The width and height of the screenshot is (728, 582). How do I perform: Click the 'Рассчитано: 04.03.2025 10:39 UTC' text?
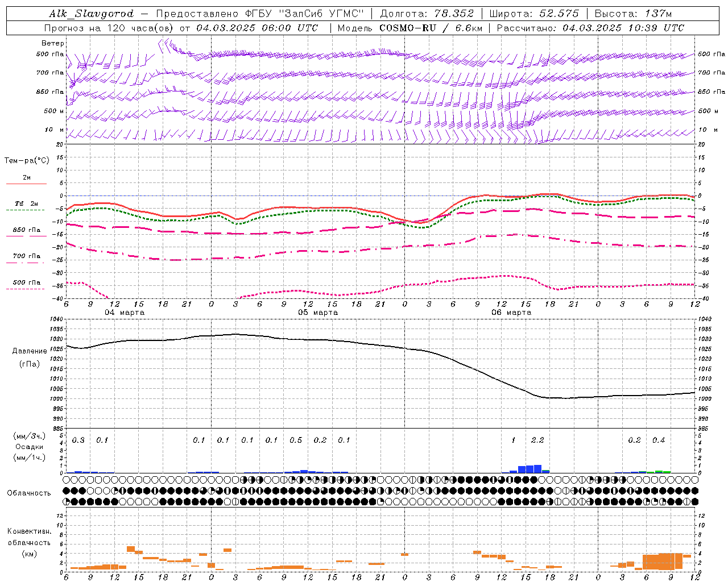(590, 28)
